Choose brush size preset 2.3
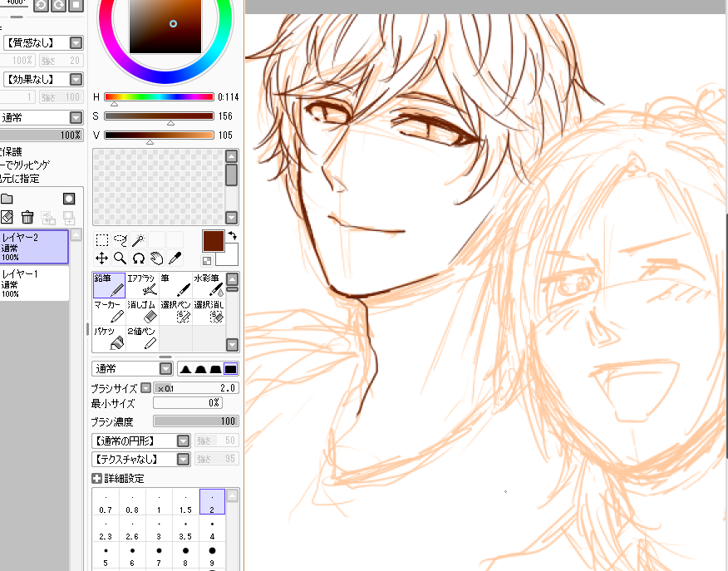Screen dimensions: 728x571 point(106,529)
